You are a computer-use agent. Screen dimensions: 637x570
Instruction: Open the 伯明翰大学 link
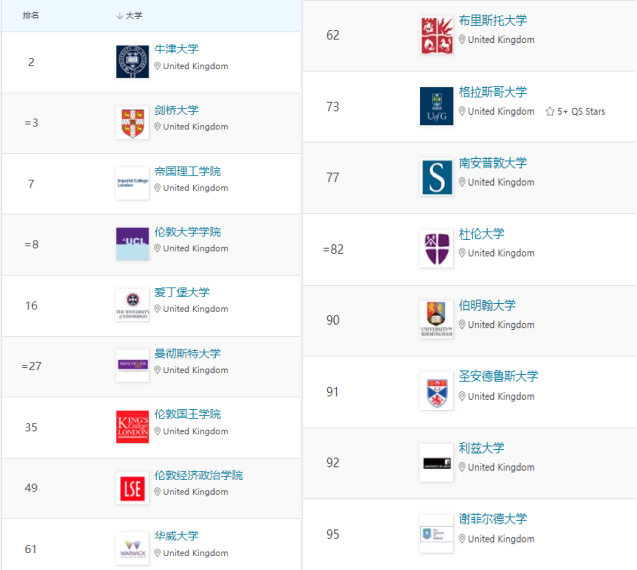pyautogui.click(x=486, y=306)
